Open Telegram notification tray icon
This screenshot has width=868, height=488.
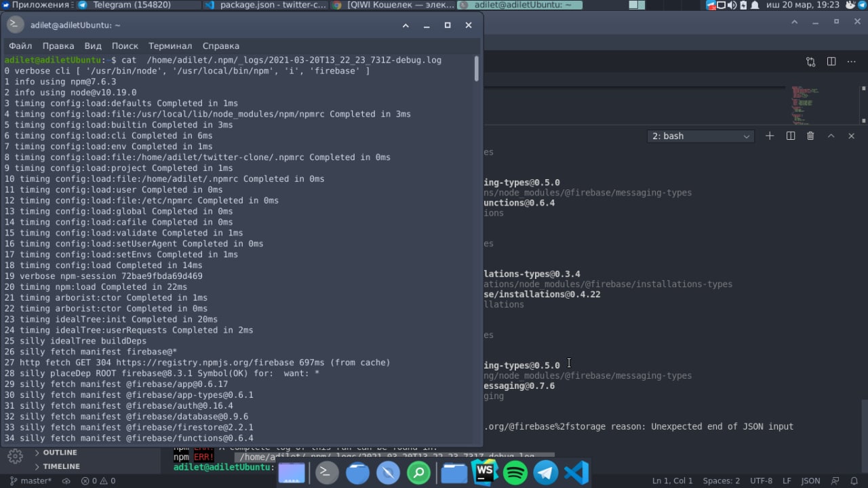click(x=711, y=5)
